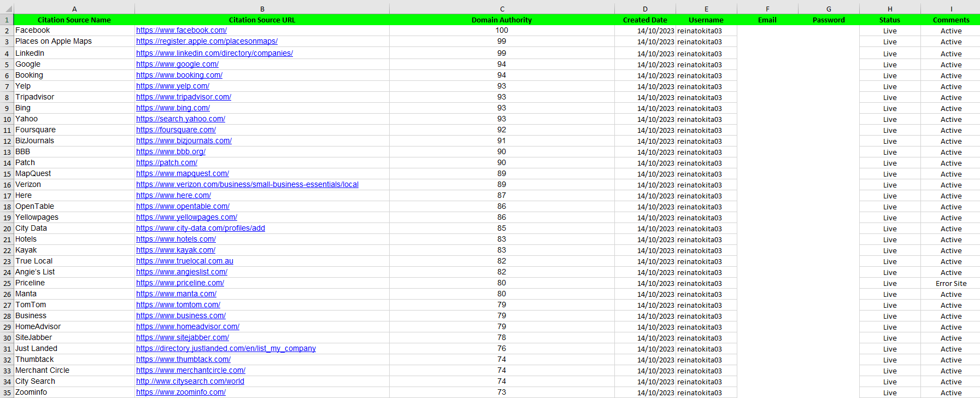The height and width of the screenshot is (398, 980).
Task: Open the mapquest.com URL
Action: 183,174
